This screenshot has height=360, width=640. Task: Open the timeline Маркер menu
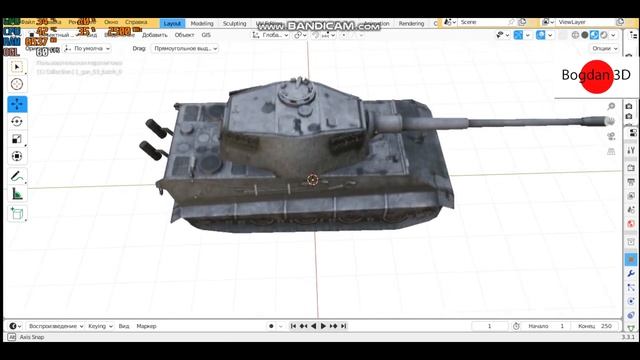coord(147,326)
